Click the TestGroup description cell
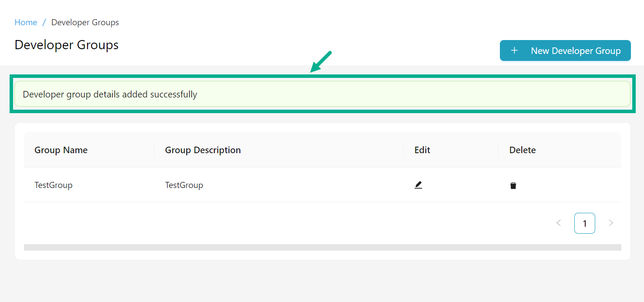The height and width of the screenshot is (302, 644). [x=184, y=185]
